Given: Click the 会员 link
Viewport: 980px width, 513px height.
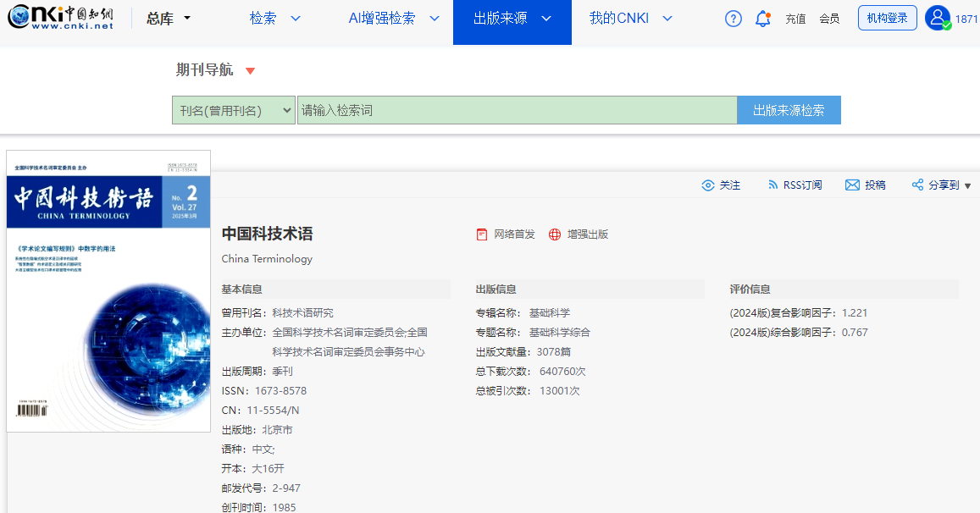Looking at the screenshot, I should 829,19.
